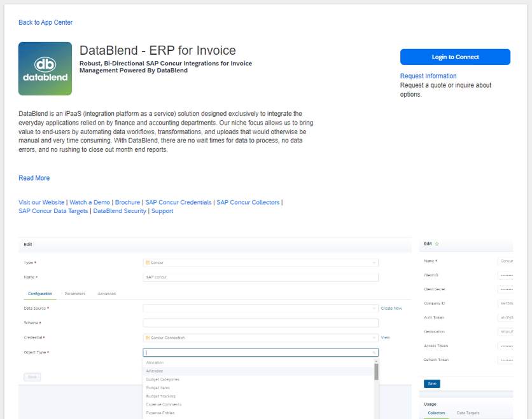
Task: Click Concur icon in Credential dropdown
Action: (148, 338)
